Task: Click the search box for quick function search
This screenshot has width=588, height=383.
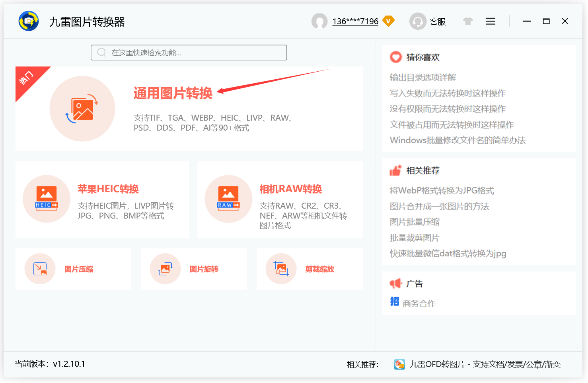Action: point(189,53)
